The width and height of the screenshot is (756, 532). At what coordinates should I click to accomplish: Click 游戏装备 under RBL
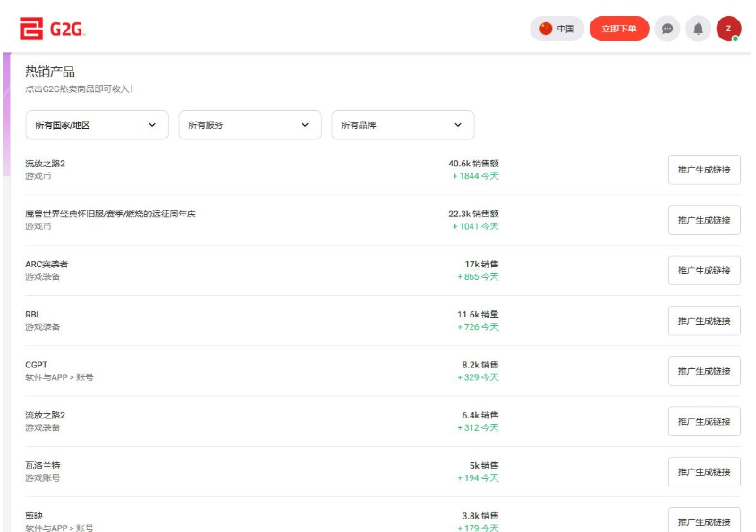pyautogui.click(x=42, y=327)
